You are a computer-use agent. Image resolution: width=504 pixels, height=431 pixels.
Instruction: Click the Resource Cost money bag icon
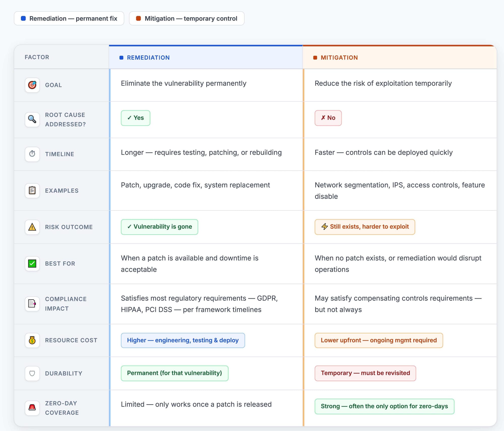click(x=32, y=340)
